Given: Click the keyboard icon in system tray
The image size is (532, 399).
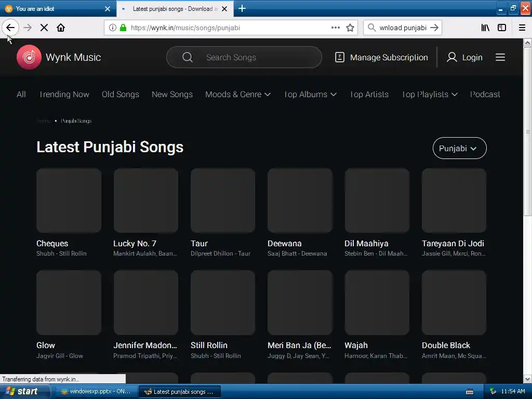Looking at the screenshot, I should coord(470,392).
